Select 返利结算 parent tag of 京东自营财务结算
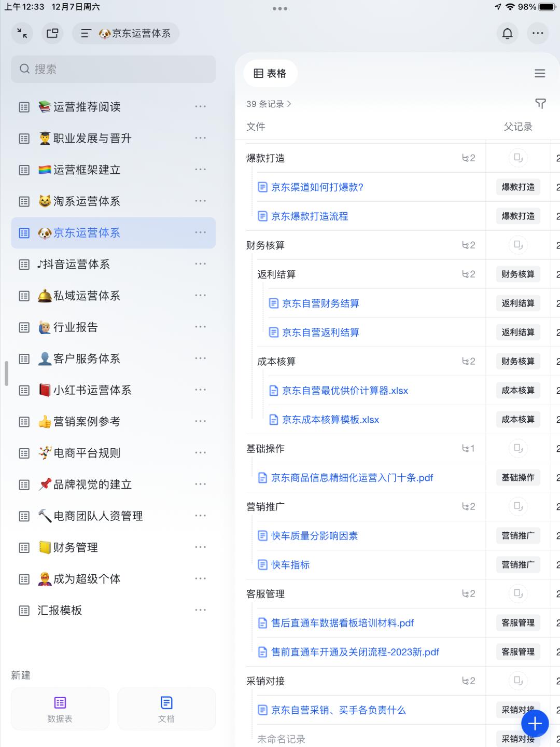The image size is (560, 747). [x=518, y=303]
